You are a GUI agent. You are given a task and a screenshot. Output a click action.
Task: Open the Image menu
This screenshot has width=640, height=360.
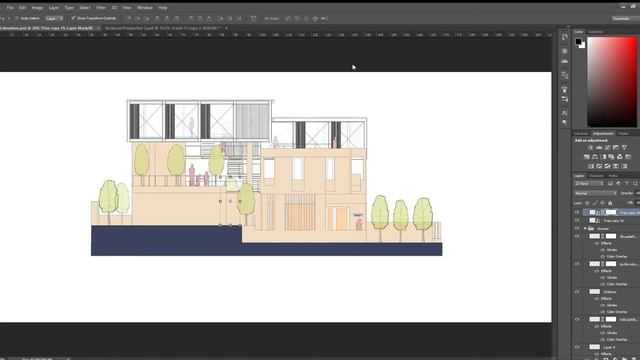pyautogui.click(x=37, y=7)
